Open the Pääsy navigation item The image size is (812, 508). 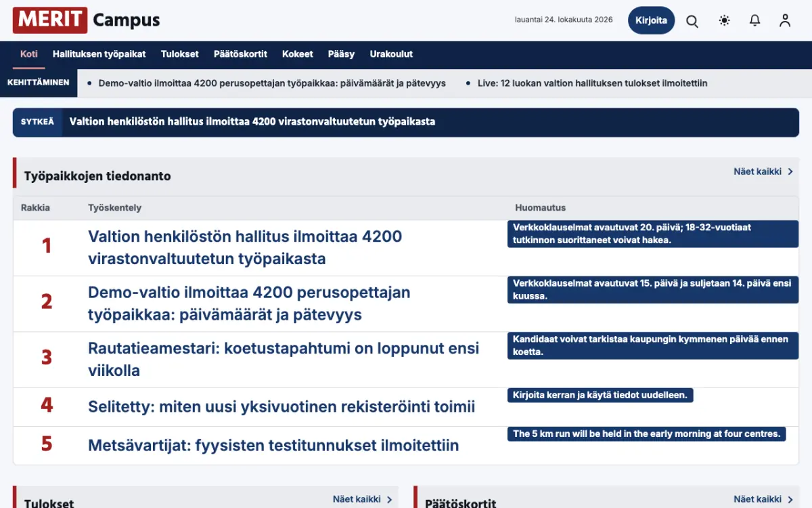[x=342, y=54]
